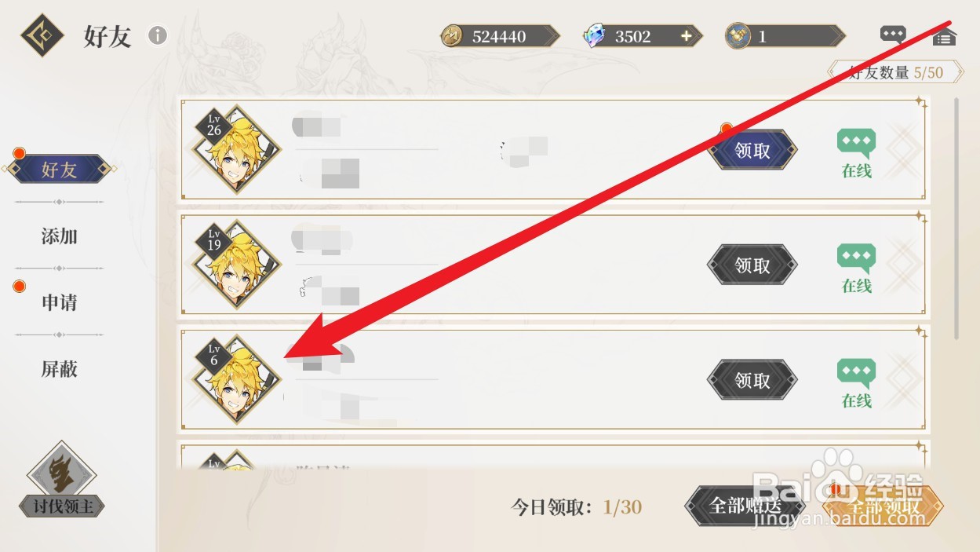Click 领取 for the Lv 19 friend

tap(752, 265)
